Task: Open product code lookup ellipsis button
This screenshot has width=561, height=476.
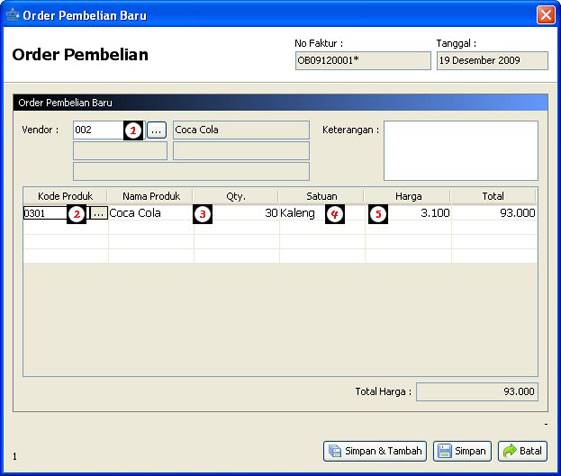Action: pos(98,213)
